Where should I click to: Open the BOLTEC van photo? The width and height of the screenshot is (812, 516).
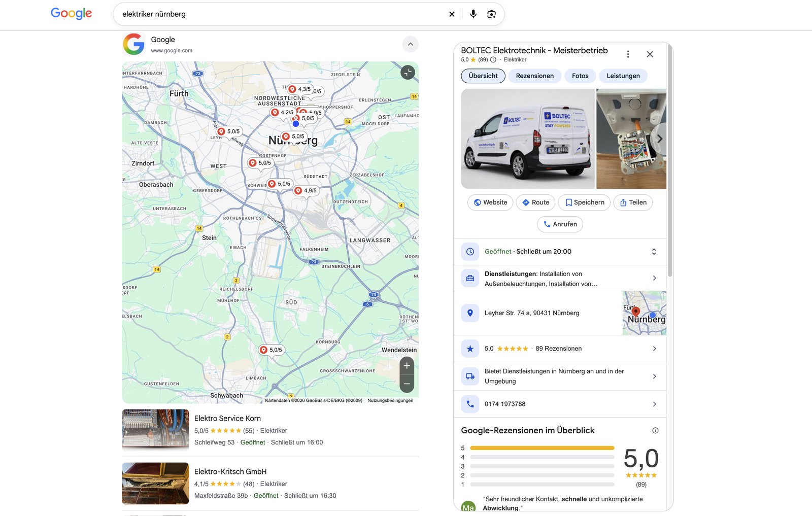pos(528,139)
